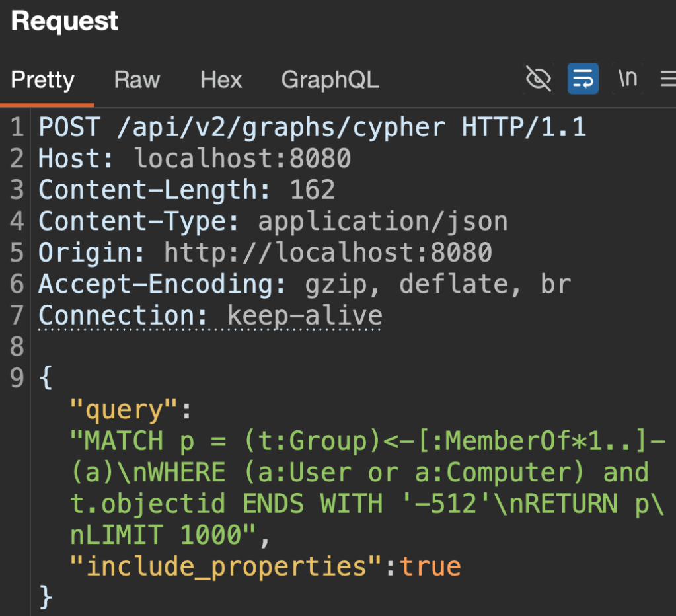Open the Hex tab
The height and width of the screenshot is (616, 676).
tap(221, 80)
